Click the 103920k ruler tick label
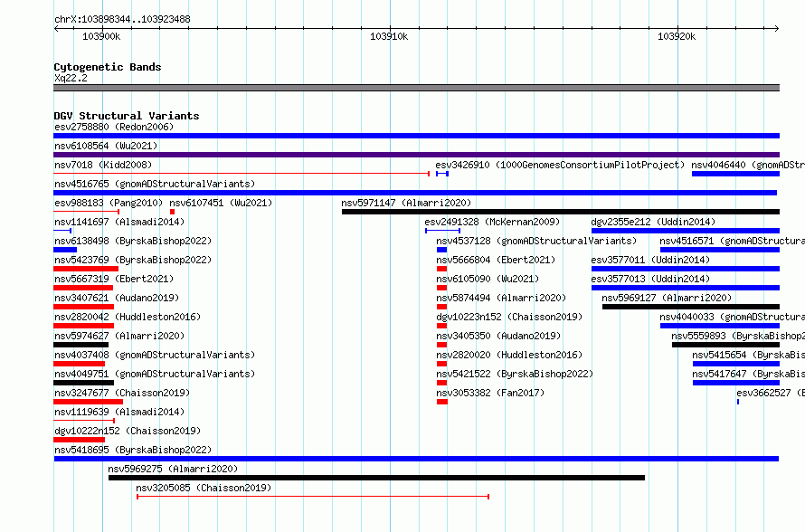The image size is (805, 532). 677,36
